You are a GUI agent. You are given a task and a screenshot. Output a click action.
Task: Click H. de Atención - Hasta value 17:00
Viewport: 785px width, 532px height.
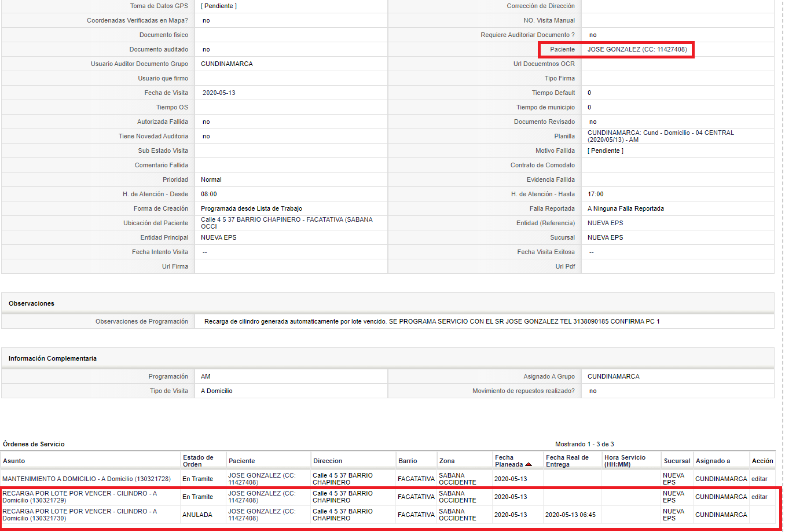pos(596,194)
